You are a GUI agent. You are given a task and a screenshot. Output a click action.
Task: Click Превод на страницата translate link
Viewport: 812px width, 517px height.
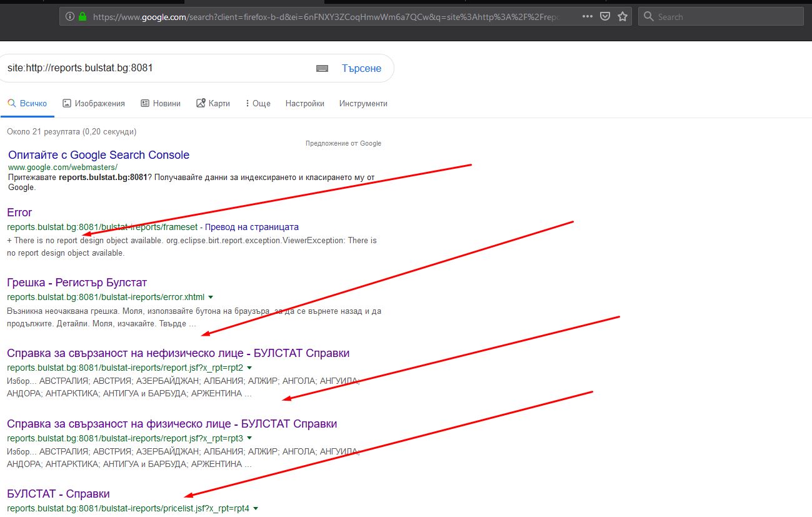252,227
